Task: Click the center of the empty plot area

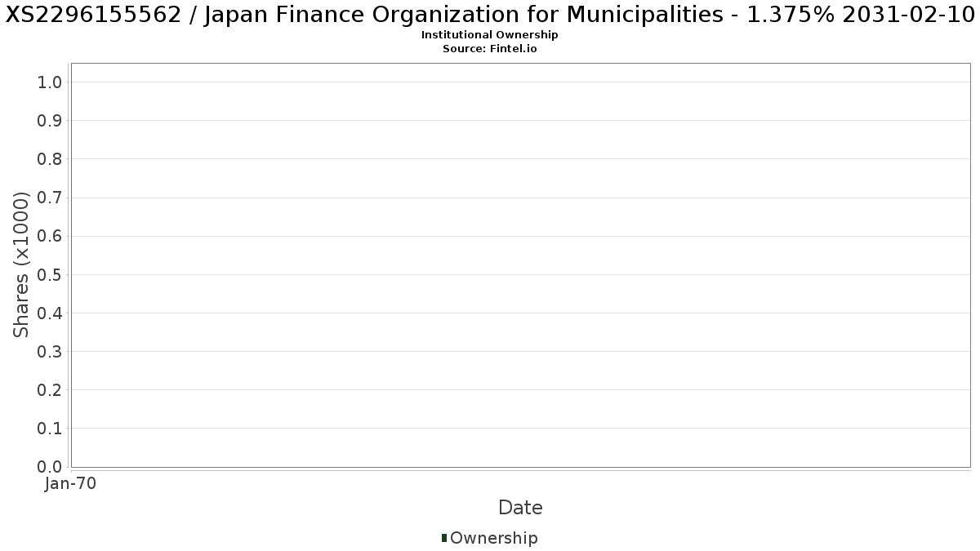Action: (520, 265)
